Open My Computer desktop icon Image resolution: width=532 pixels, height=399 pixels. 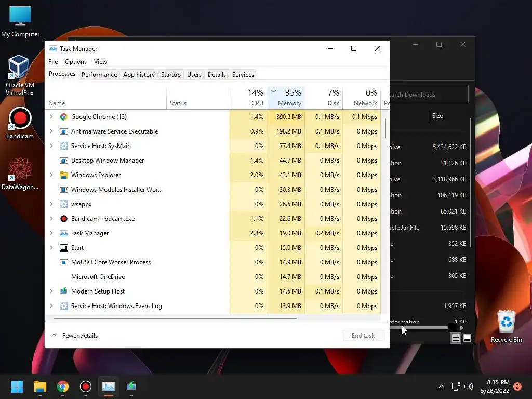pos(20,22)
